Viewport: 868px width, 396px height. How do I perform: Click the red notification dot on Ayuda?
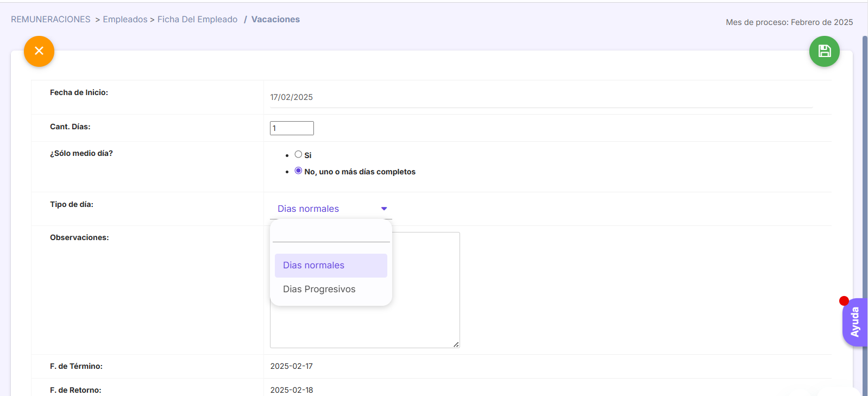844,301
